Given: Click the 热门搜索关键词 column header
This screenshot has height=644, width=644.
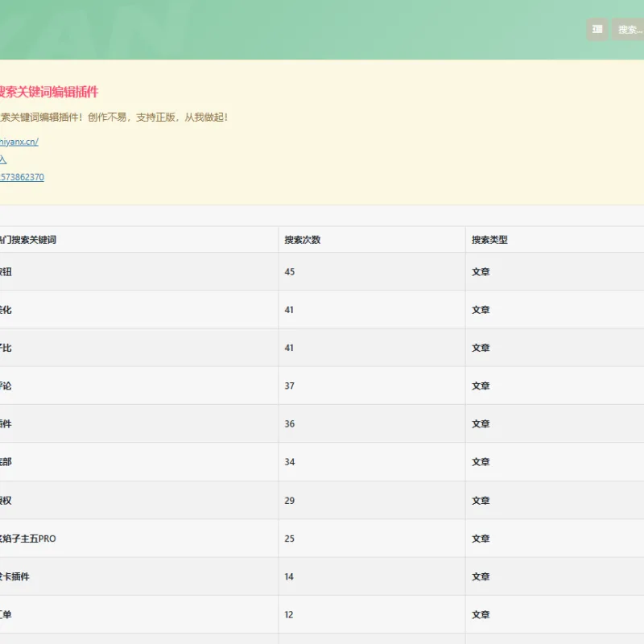Looking at the screenshot, I should point(28,239).
